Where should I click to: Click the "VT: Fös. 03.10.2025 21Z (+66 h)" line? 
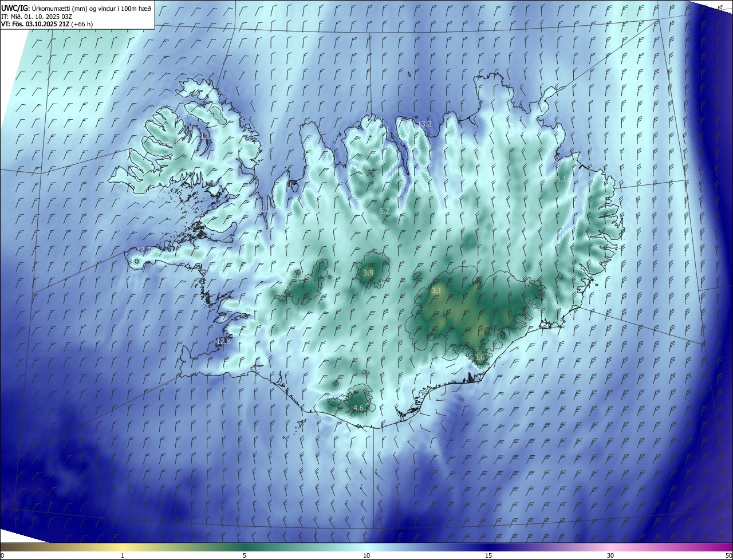(47, 24)
